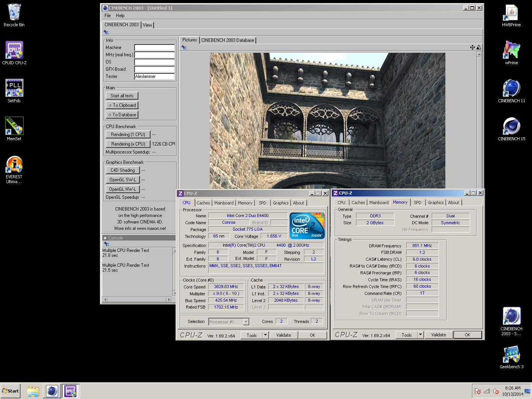Launch the wPrime desktop shortcut
Screen dimensions: 532x399
[511, 53]
